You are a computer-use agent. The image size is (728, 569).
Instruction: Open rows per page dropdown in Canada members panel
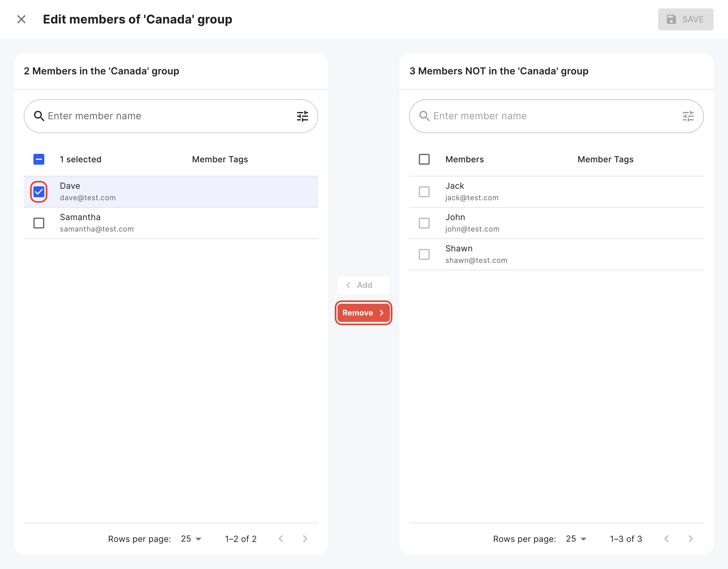(x=191, y=539)
